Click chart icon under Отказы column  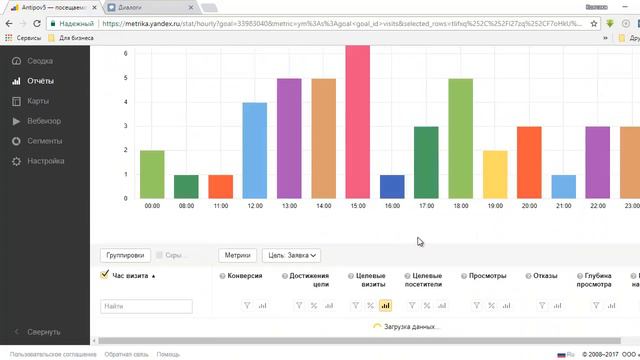click(x=558, y=305)
